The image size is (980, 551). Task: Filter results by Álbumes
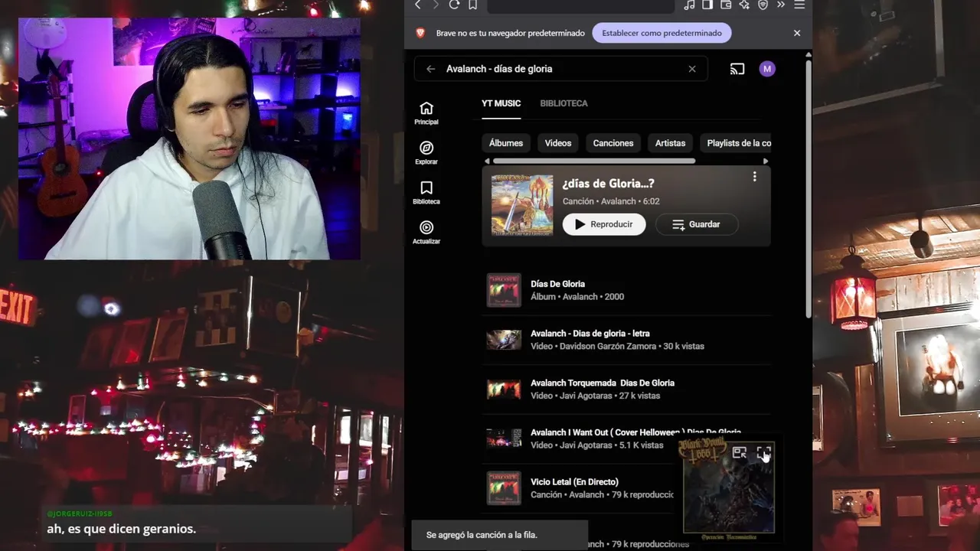506,143
